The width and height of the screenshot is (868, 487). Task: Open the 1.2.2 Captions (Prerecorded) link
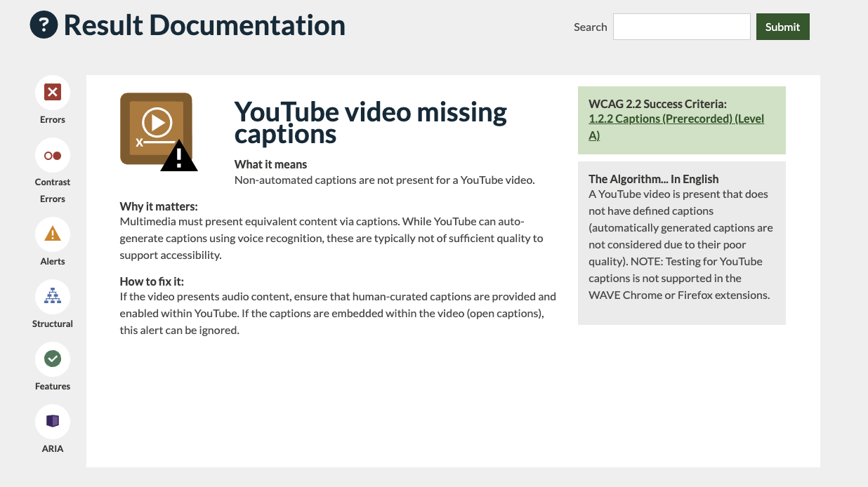click(676, 127)
